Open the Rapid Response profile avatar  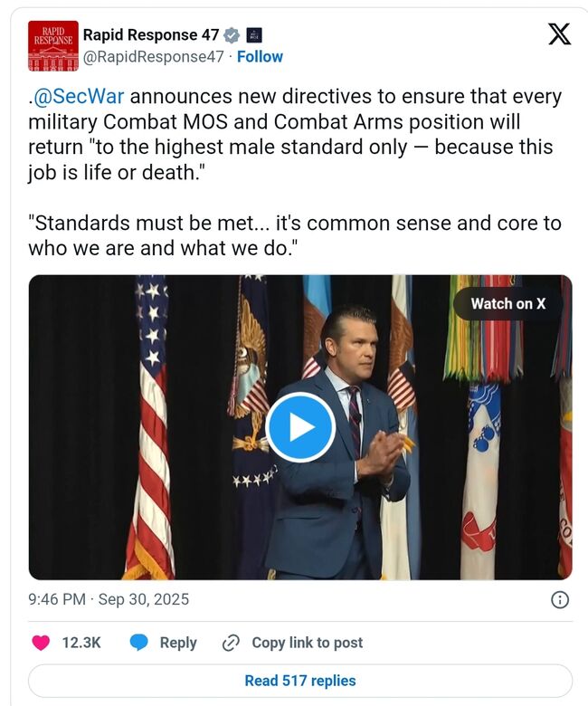click(52, 45)
